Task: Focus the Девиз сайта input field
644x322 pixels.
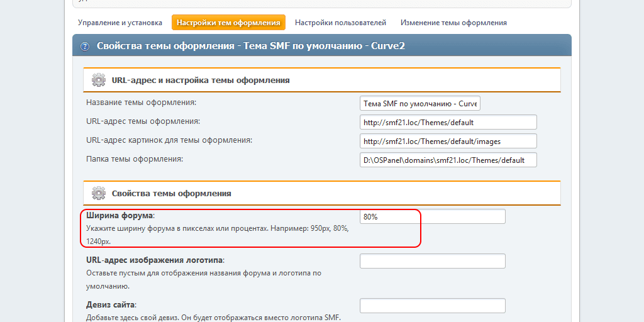Action: tap(433, 306)
